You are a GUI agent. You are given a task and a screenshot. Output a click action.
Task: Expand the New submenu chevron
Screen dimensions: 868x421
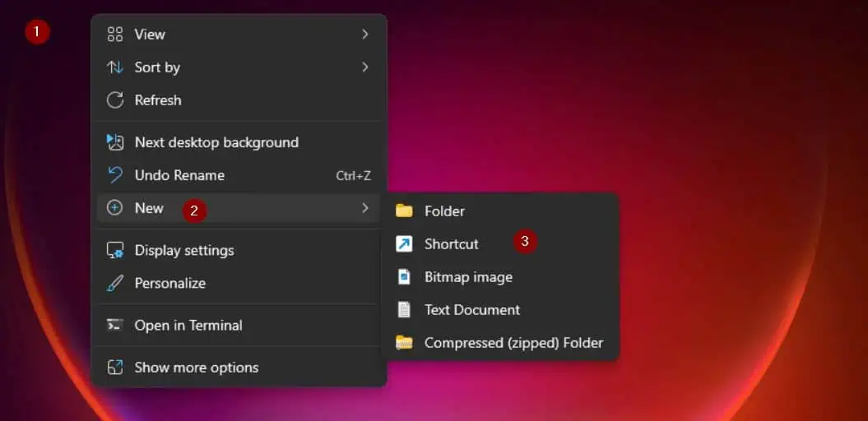point(364,208)
